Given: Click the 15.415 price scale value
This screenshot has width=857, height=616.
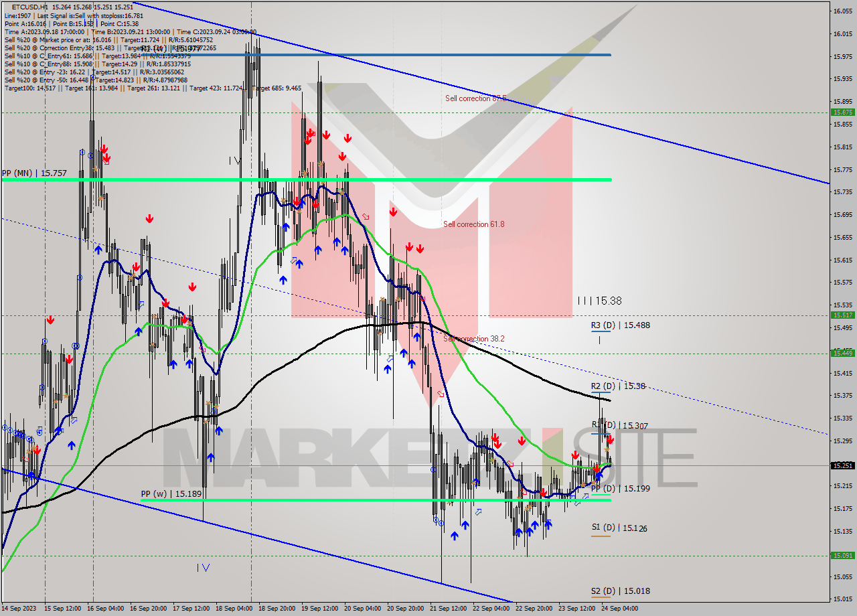Looking at the screenshot, I should tap(842, 373).
